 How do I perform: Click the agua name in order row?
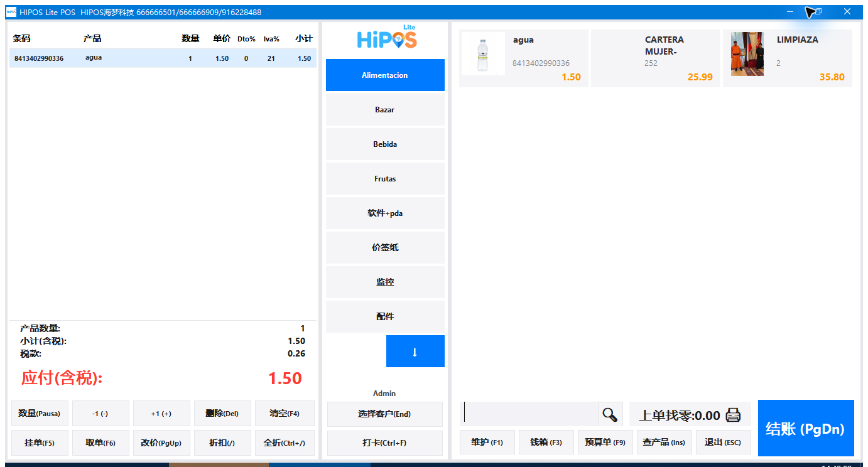[94, 58]
